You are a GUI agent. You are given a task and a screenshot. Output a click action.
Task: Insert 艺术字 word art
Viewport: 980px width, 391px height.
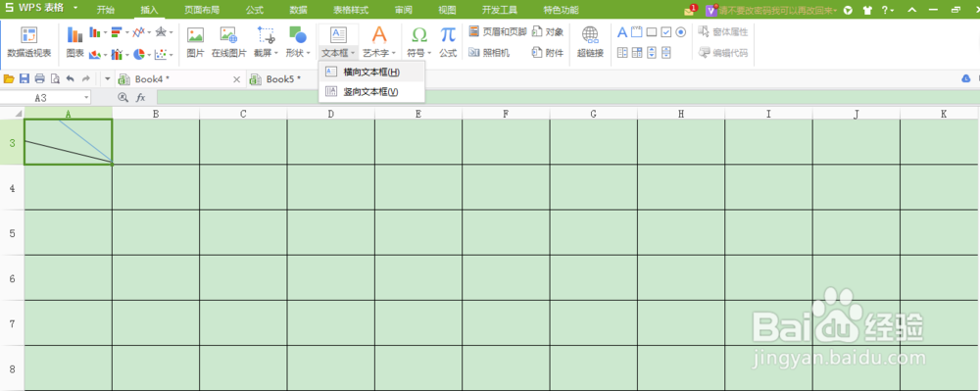pyautogui.click(x=379, y=42)
